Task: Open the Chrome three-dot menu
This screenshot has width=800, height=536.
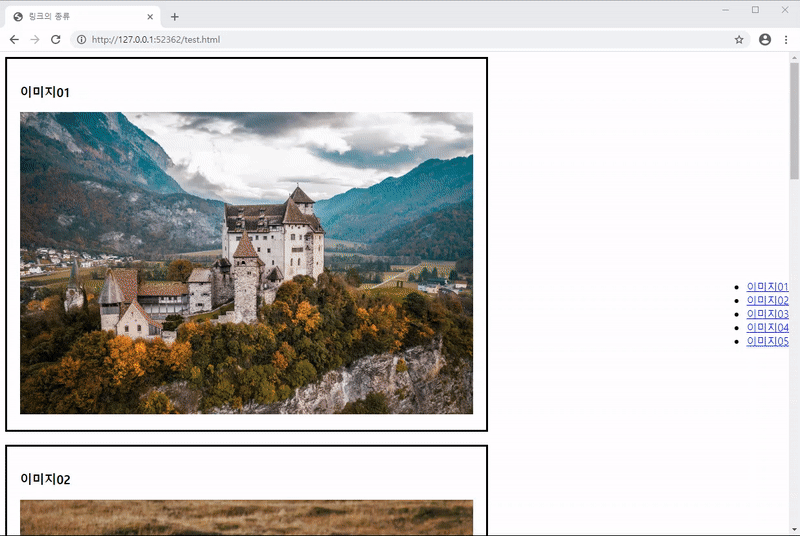Action: (x=786, y=39)
